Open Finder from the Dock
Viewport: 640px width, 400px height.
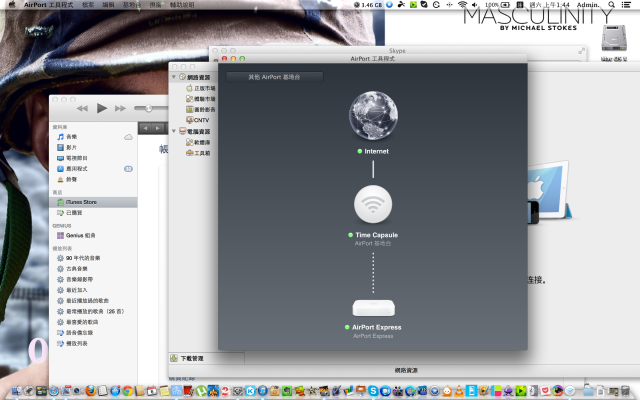tap(17, 391)
